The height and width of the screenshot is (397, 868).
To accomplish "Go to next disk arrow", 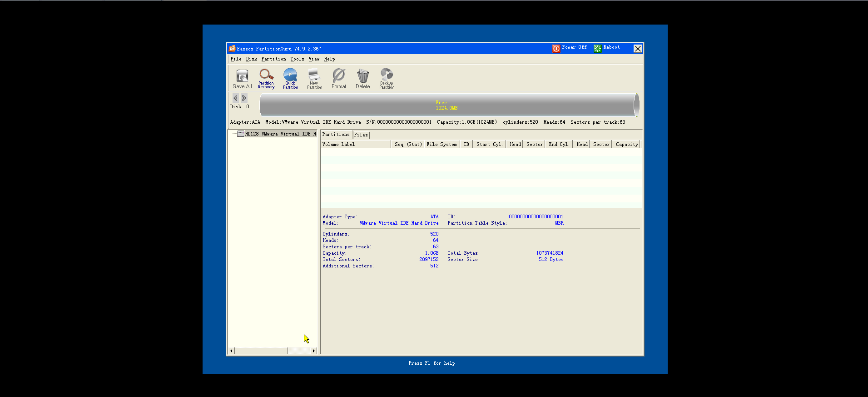I will (244, 98).
